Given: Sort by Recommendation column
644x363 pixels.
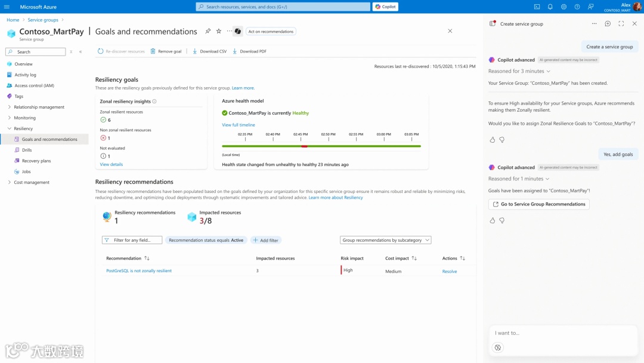Looking at the screenshot, I should pos(147,258).
